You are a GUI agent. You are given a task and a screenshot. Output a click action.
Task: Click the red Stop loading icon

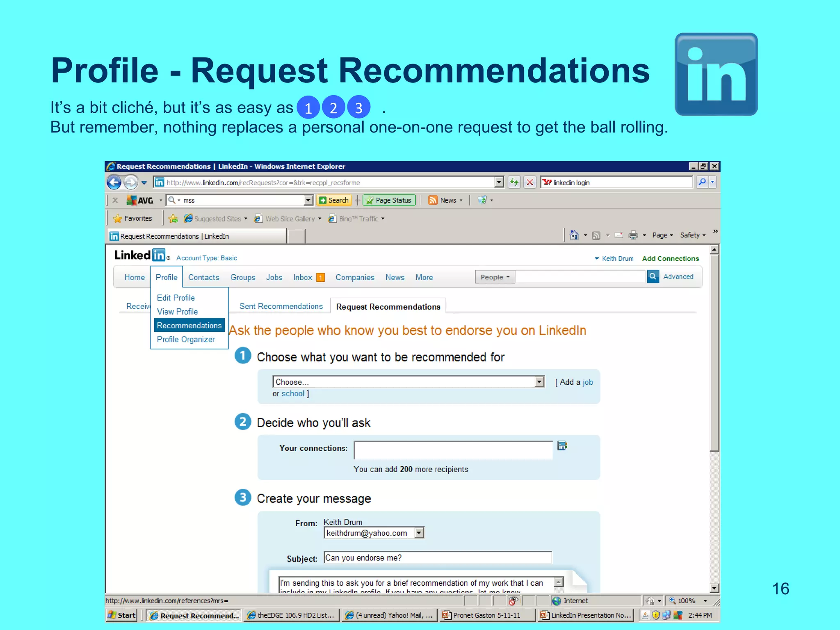pos(530,182)
